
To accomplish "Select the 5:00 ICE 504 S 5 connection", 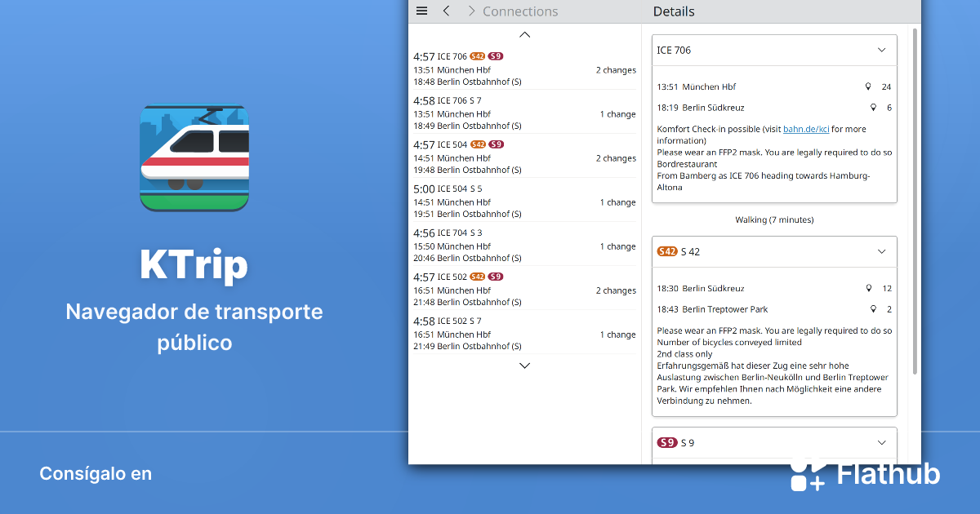I will point(524,200).
